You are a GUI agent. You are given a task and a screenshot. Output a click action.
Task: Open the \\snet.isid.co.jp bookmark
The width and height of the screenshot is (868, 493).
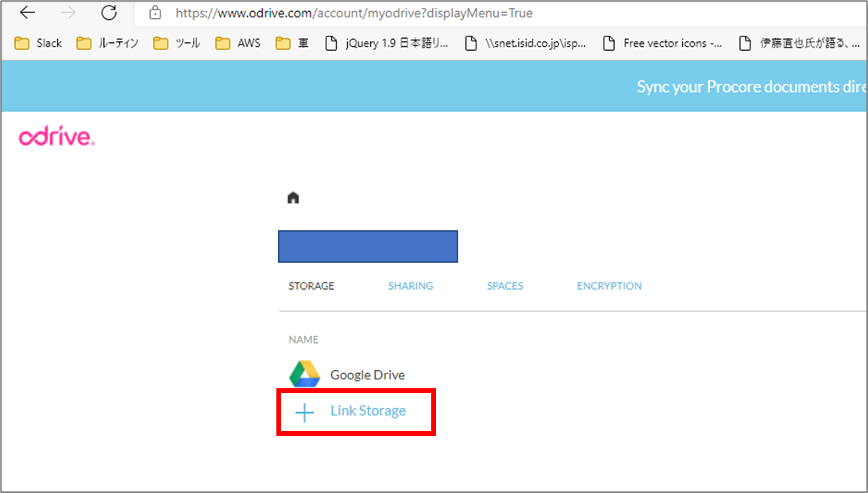coord(526,43)
